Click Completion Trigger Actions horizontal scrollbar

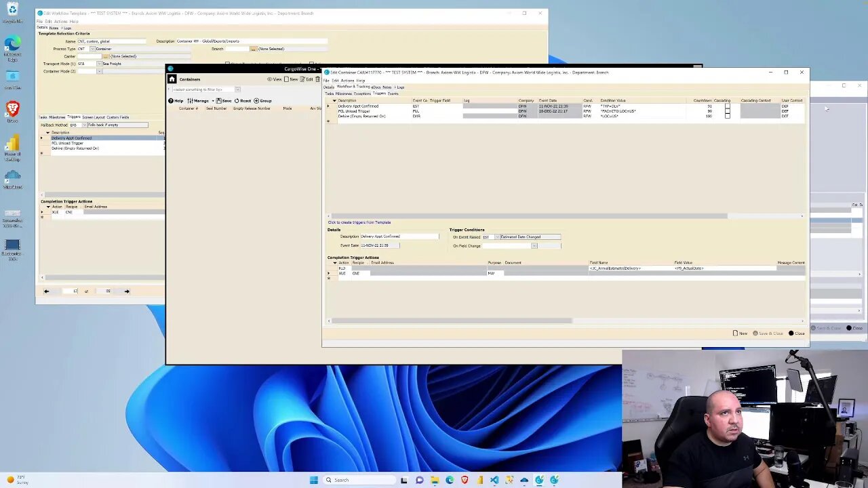(452, 321)
